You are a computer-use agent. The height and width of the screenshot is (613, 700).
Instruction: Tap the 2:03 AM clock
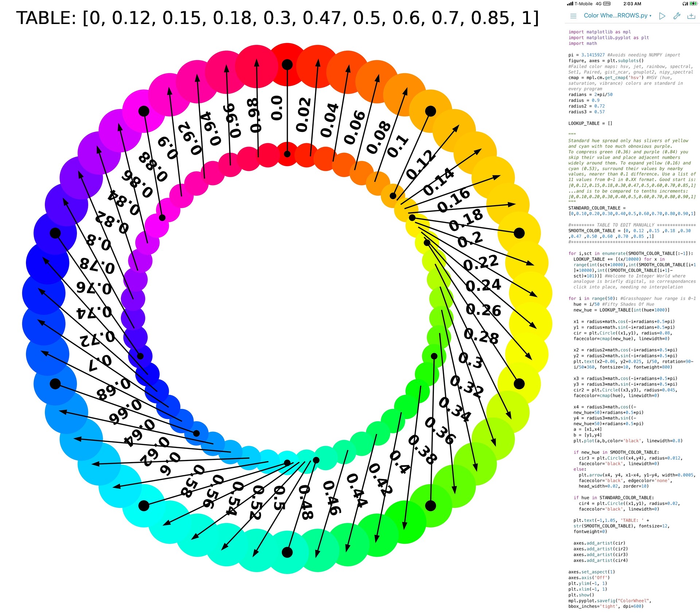[x=632, y=4]
